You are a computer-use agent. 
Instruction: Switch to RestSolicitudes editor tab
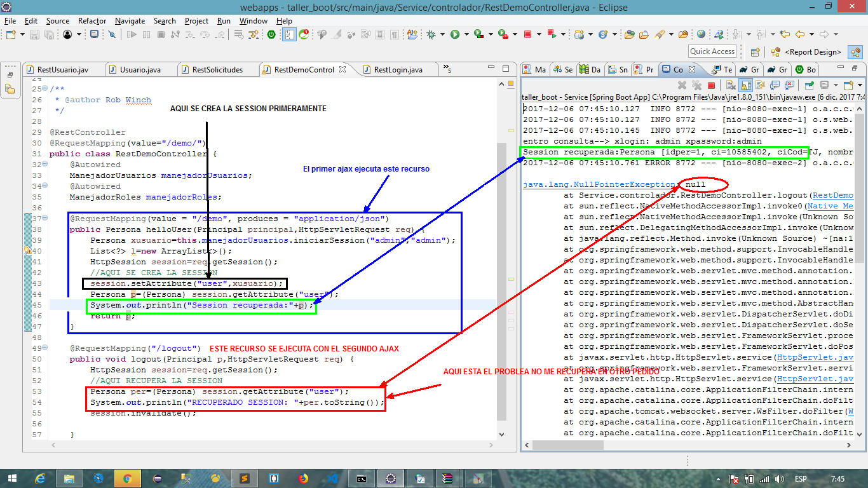tap(217, 70)
